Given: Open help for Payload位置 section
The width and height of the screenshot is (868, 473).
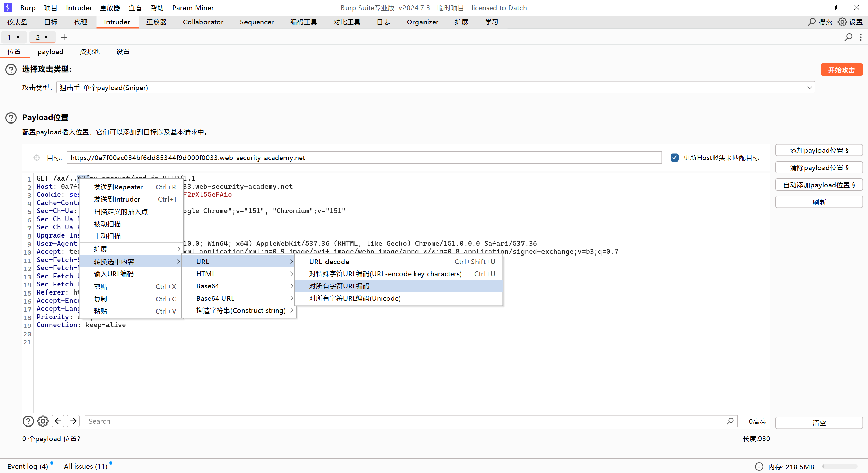Looking at the screenshot, I should [11, 118].
